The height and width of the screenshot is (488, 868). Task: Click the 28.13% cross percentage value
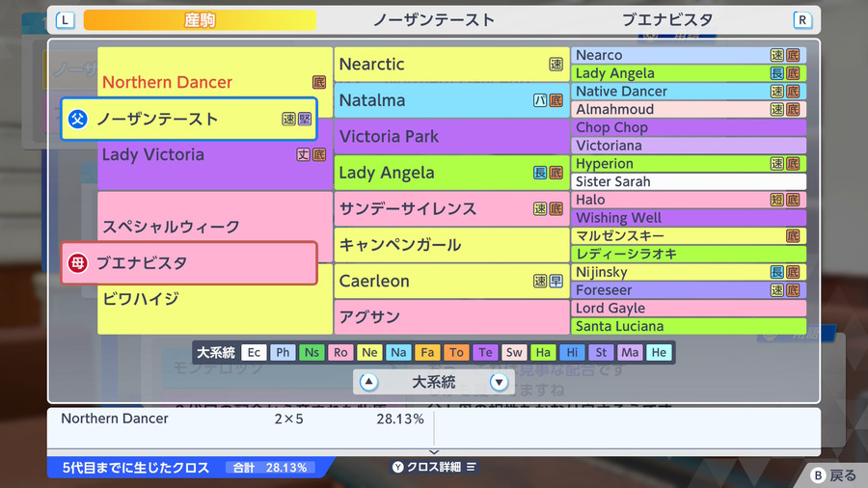click(x=400, y=419)
